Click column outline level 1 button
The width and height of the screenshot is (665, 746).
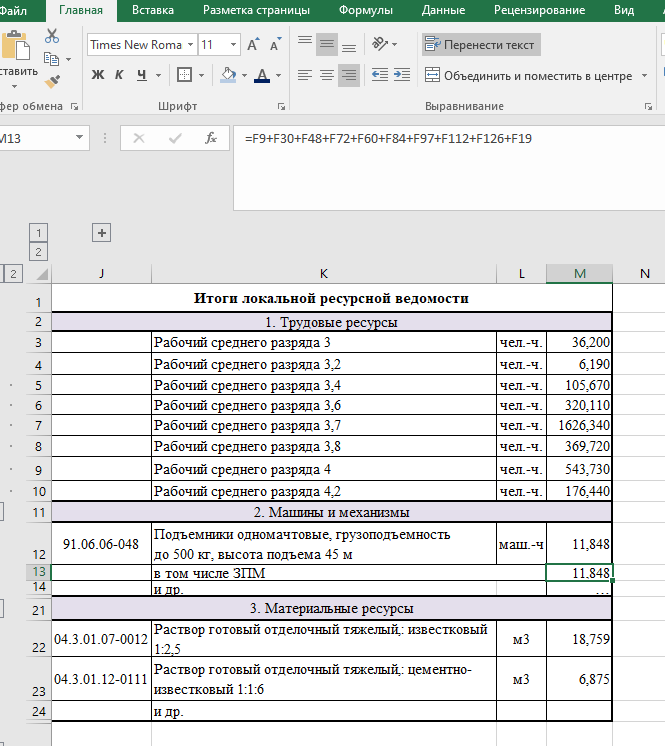(39, 233)
